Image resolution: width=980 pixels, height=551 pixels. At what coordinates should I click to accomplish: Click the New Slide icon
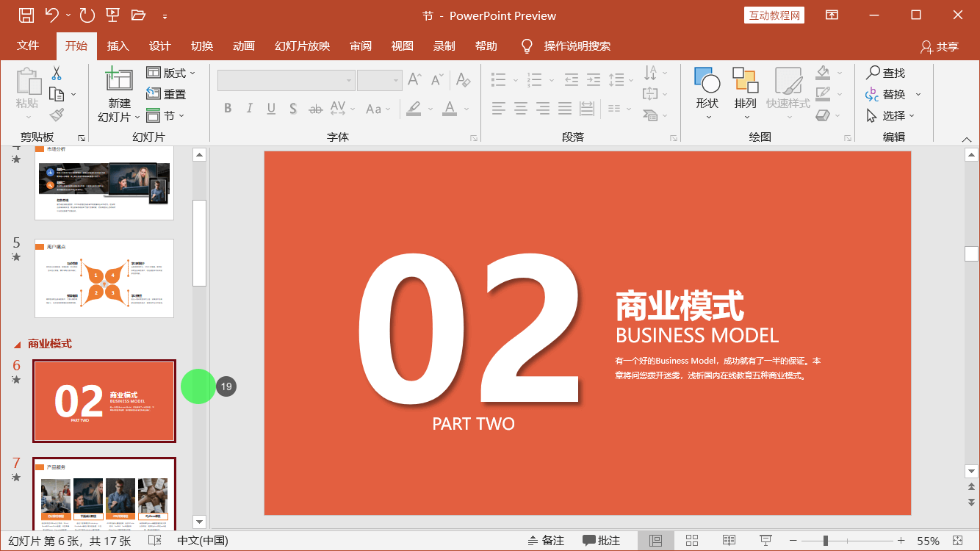click(x=119, y=79)
